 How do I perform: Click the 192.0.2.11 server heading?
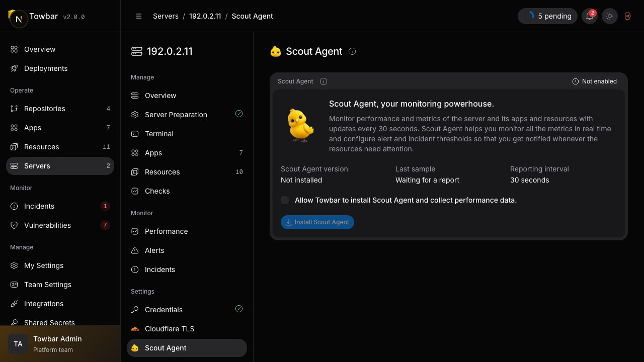pos(170,51)
